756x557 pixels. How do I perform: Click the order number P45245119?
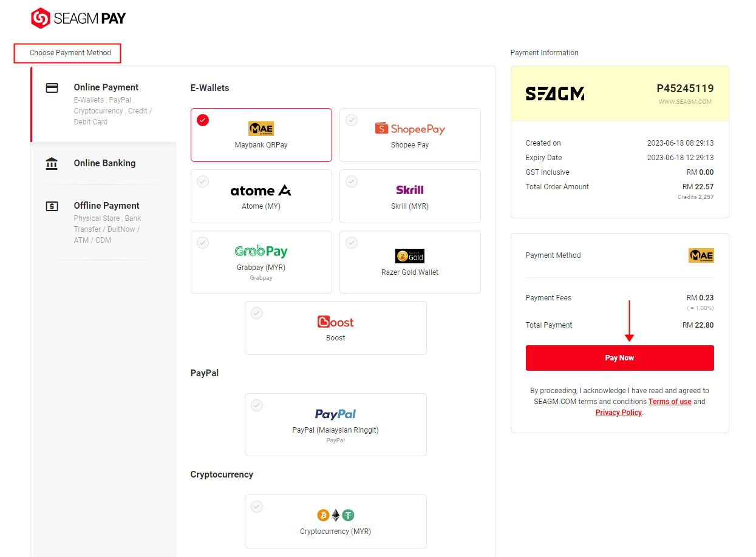(685, 89)
